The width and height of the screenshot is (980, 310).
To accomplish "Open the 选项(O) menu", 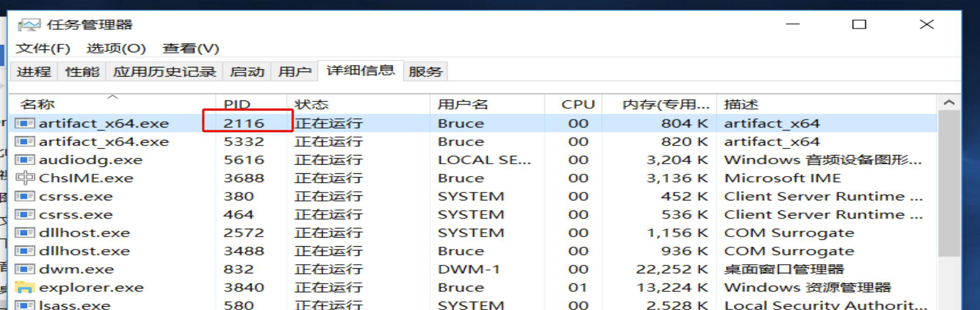I will [x=116, y=48].
